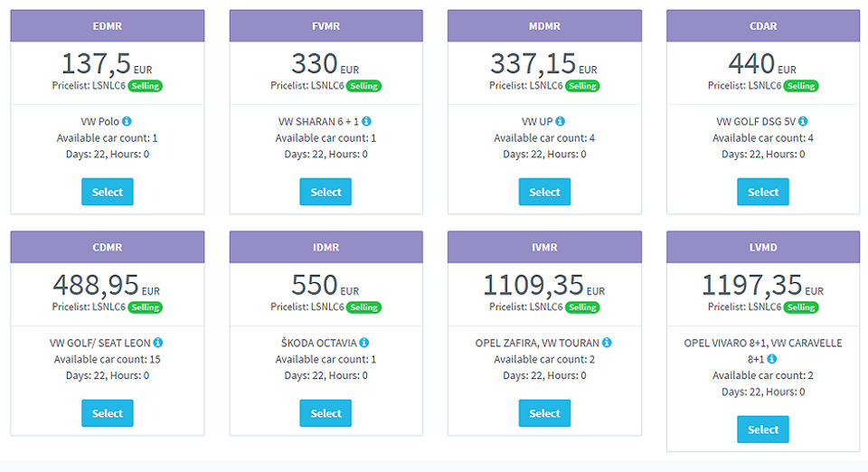Show info for VW GOLF DSG 5V
Screen dimensions: 868x472
click(x=803, y=121)
